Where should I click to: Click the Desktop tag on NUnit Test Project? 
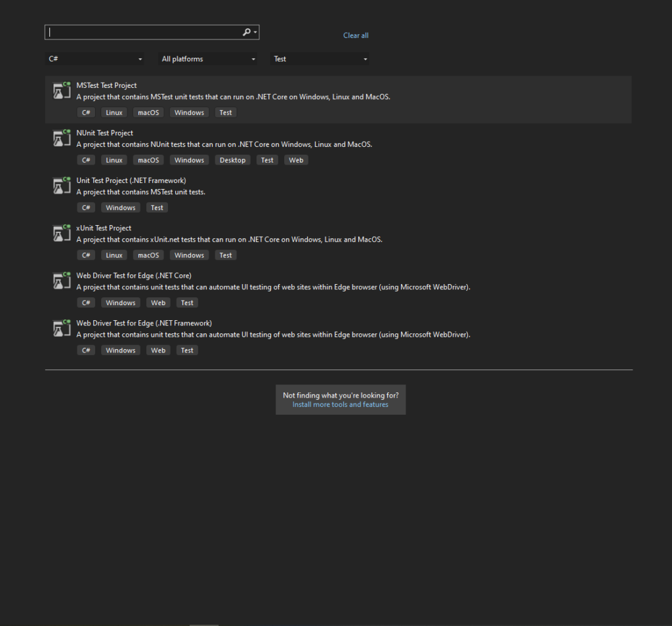[x=232, y=160]
